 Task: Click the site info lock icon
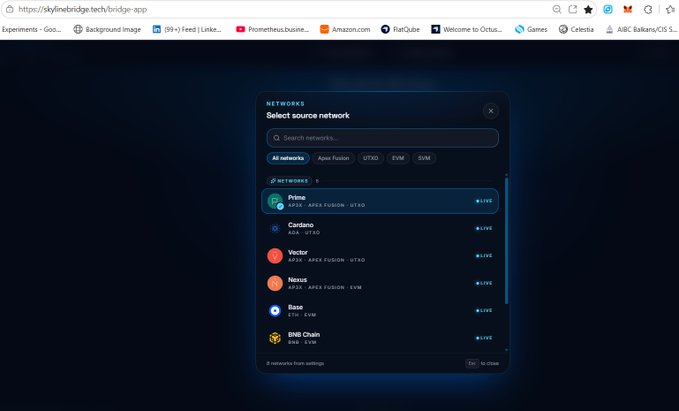pyautogui.click(x=10, y=9)
